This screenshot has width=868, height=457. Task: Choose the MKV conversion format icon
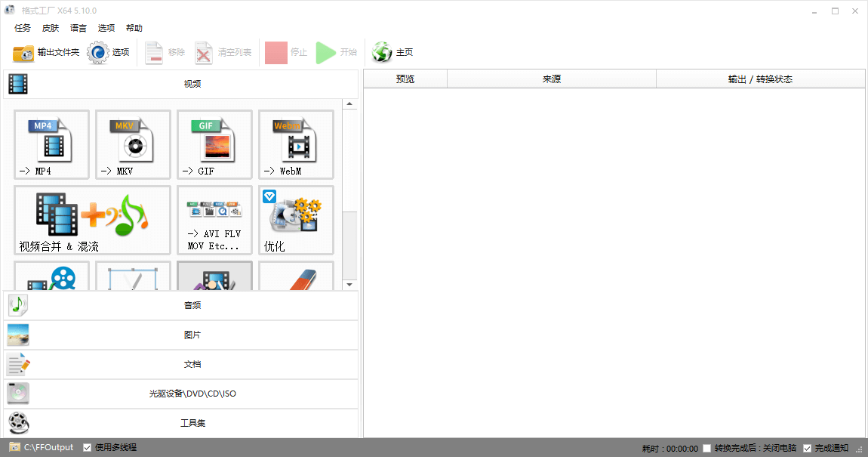click(133, 144)
